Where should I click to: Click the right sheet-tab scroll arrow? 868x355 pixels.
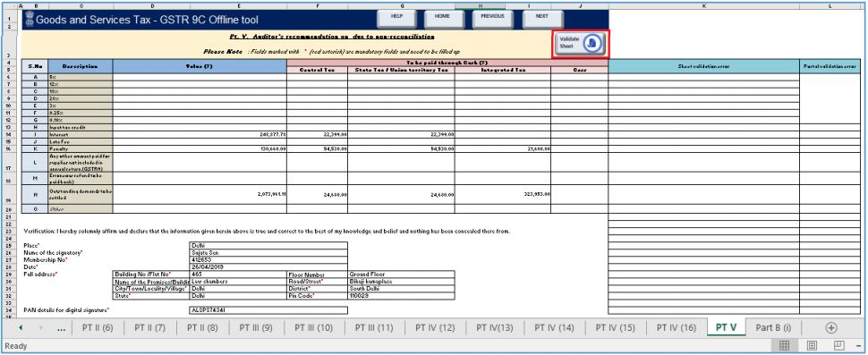[41, 327]
